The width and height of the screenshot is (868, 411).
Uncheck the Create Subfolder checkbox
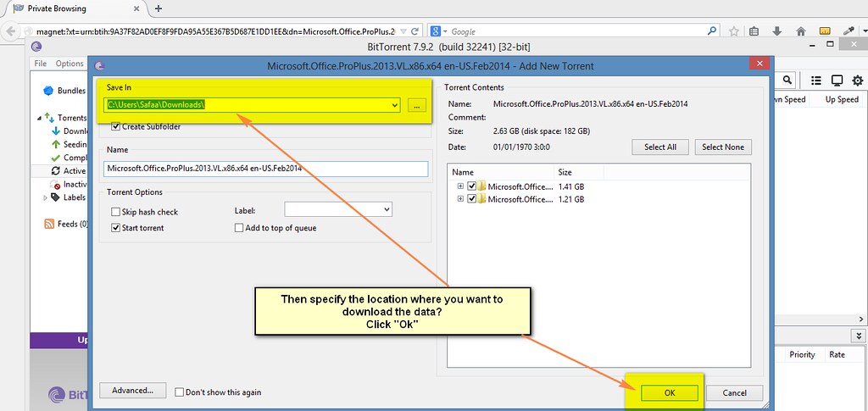(x=115, y=126)
